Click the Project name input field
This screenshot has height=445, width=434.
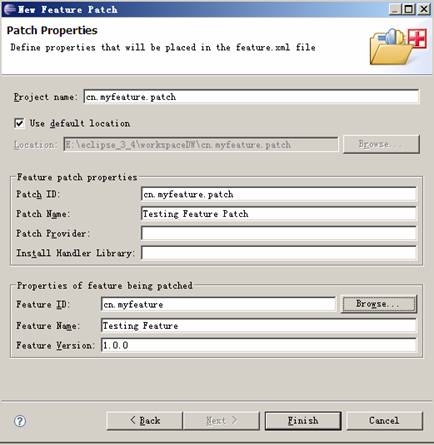251,97
